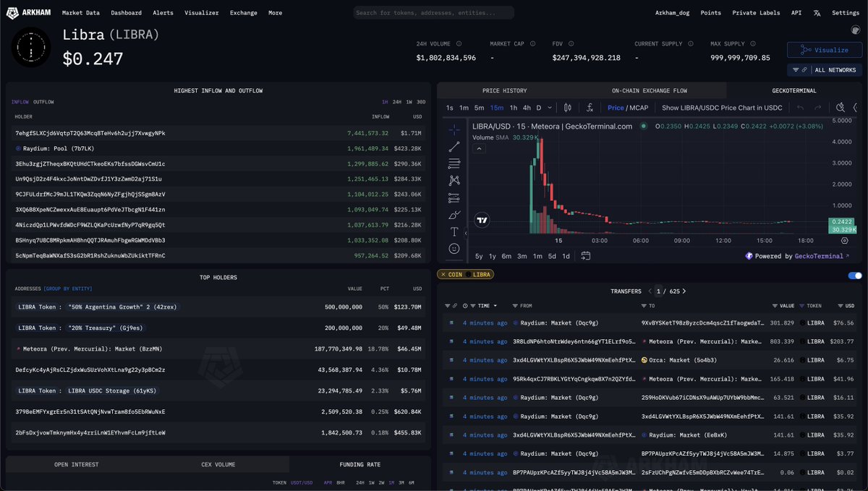Switch to the ON-CHAIN EXCHANGE FLOW tab
This screenshot has height=491, width=868.
[649, 90]
